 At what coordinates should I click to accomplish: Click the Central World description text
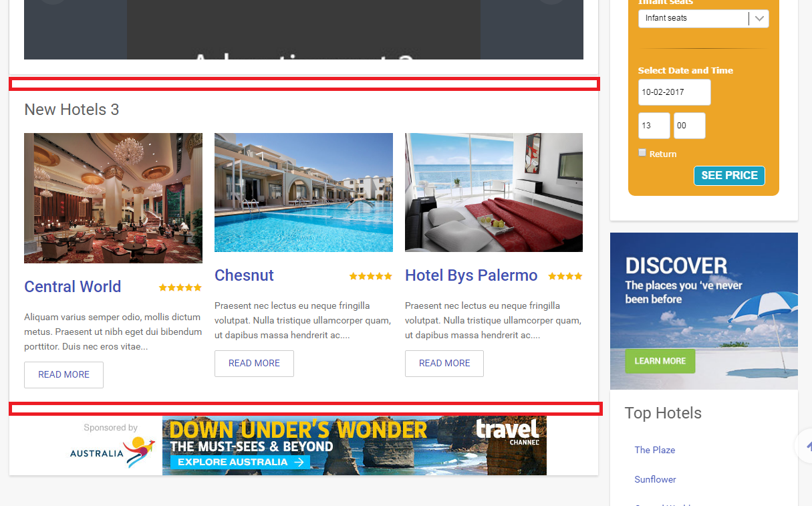click(x=113, y=332)
